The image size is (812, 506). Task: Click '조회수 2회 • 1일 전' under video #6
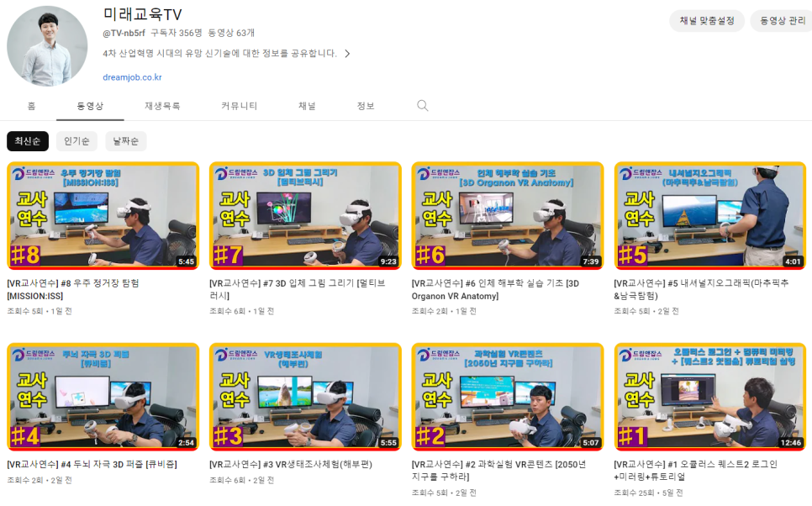[x=444, y=311]
